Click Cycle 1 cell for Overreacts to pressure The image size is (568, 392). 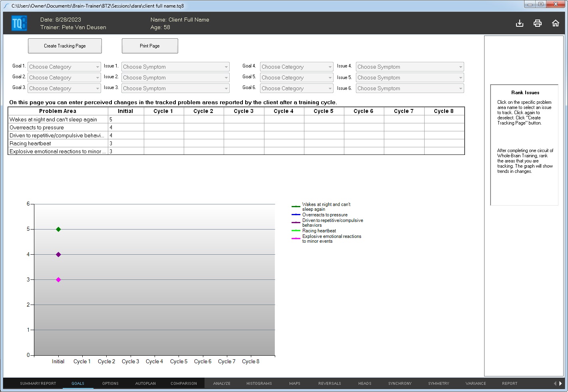click(164, 127)
